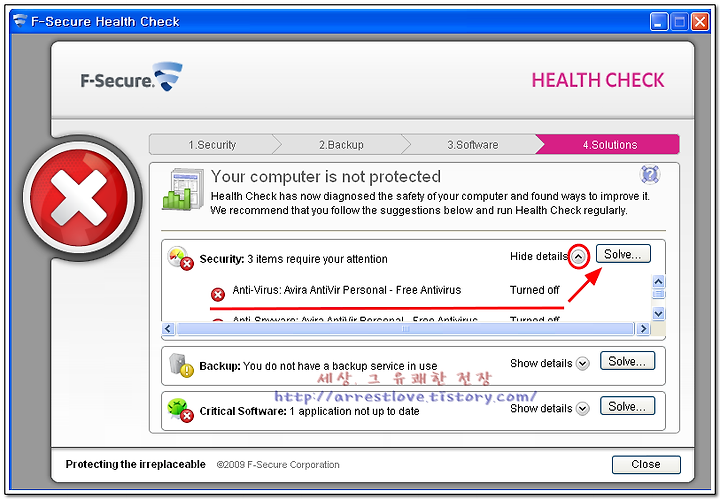Select the 4.Solutions step tab
The height and width of the screenshot is (499, 720).
click(x=609, y=145)
